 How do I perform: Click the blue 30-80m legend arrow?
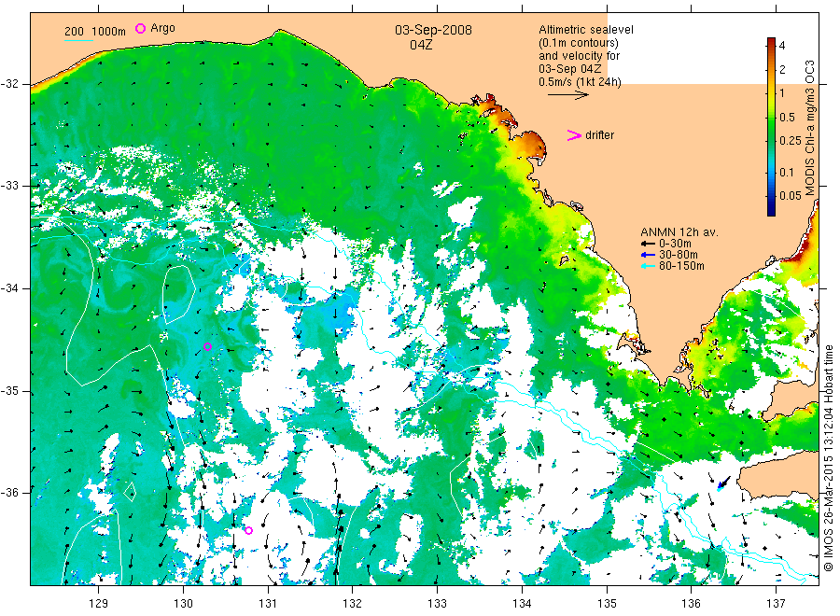pos(649,255)
